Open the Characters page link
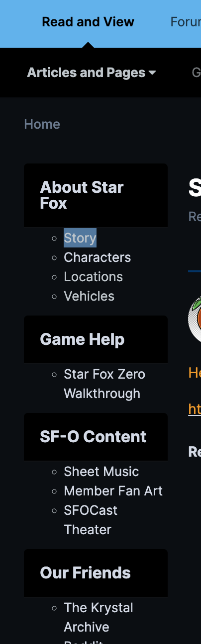The width and height of the screenshot is (201, 644). 98,257
